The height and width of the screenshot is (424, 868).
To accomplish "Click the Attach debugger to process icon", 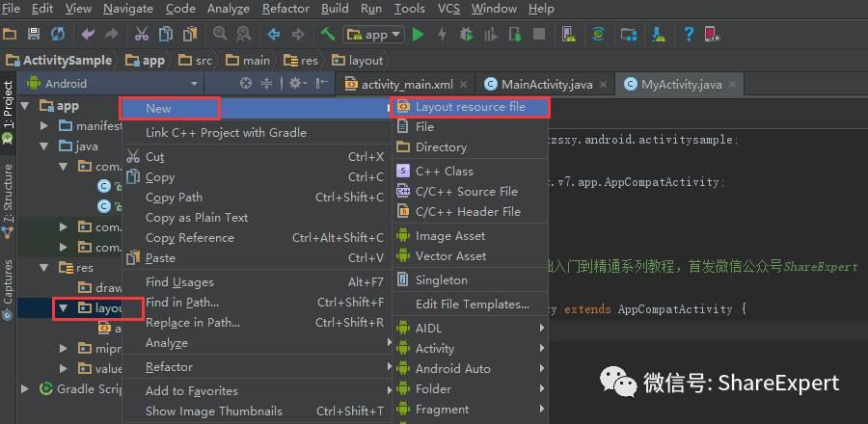I will (515, 35).
